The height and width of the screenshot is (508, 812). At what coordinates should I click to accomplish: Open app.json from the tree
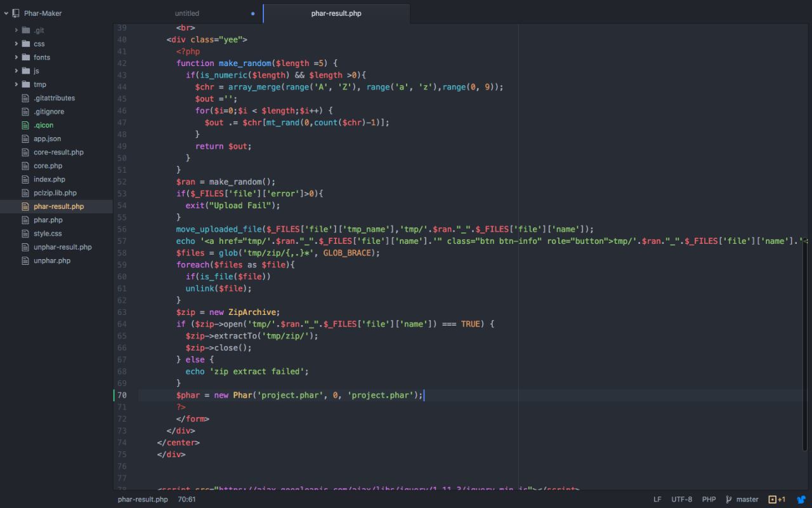click(x=48, y=138)
